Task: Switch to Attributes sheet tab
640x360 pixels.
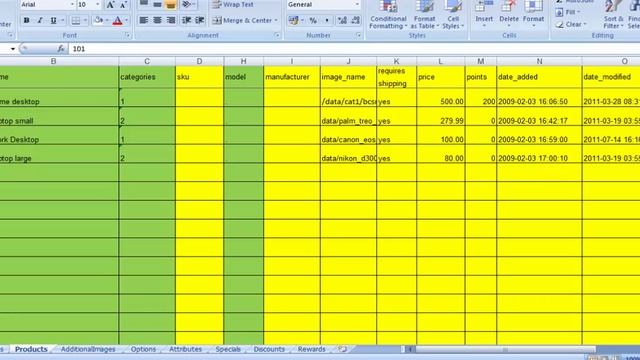Action: point(186,349)
